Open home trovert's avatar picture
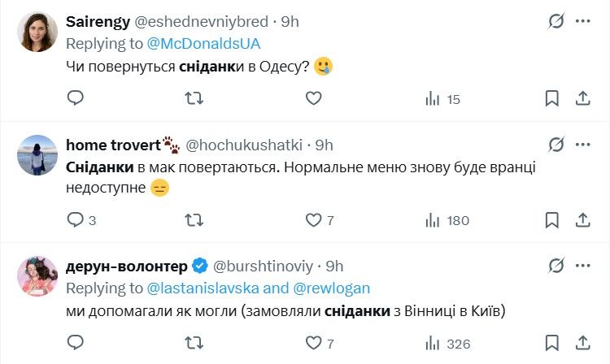This screenshot has width=610, height=364. coord(37,154)
